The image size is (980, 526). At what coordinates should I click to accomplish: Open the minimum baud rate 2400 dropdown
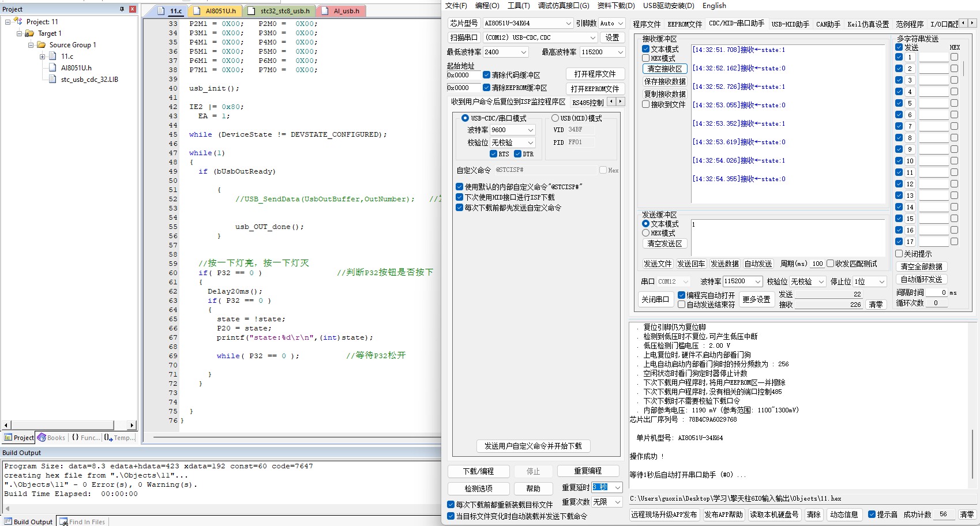point(523,52)
